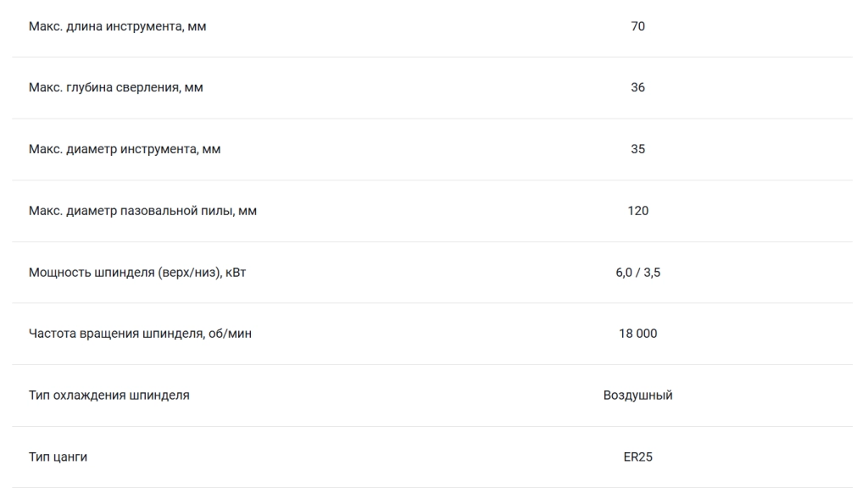Select the value 70 for tool length

coord(637,26)
